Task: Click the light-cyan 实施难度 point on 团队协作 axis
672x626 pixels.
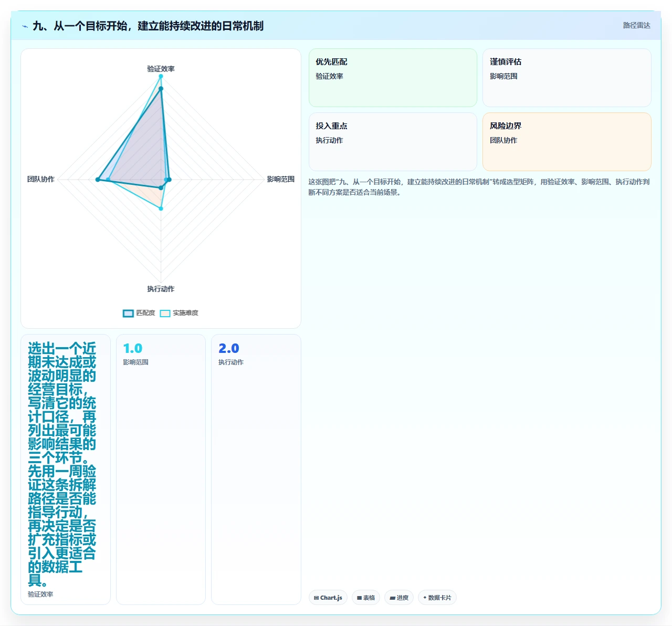Action: (x=108, y=180)
